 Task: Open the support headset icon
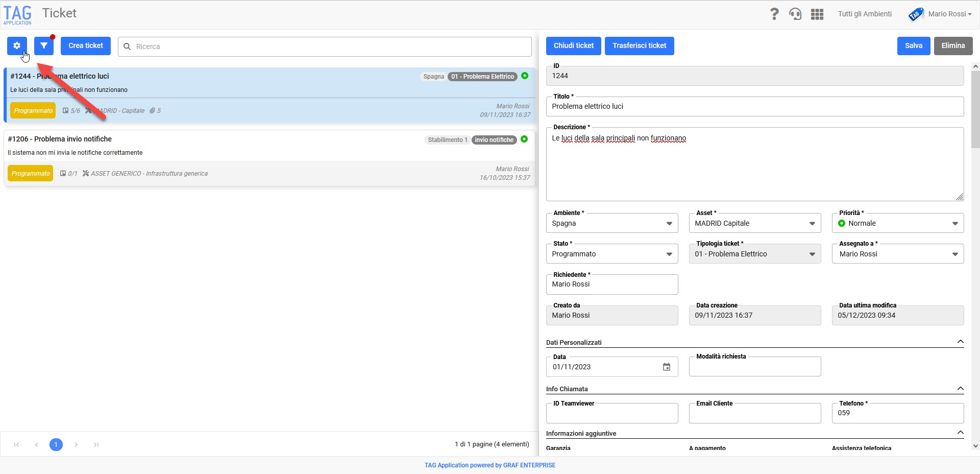795,14
